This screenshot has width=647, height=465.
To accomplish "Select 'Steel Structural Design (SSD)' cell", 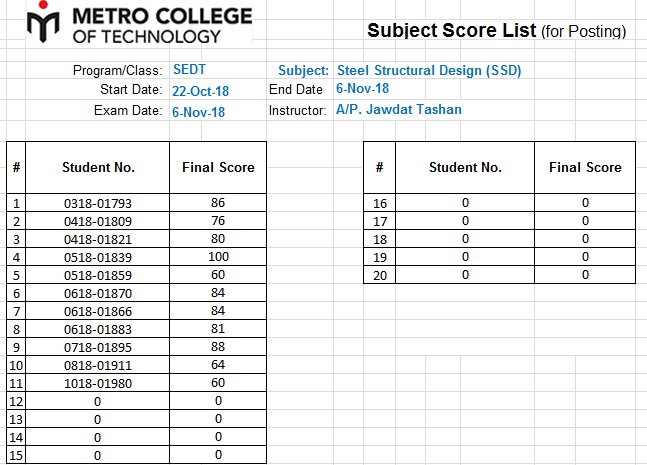I will coord(429,71).
